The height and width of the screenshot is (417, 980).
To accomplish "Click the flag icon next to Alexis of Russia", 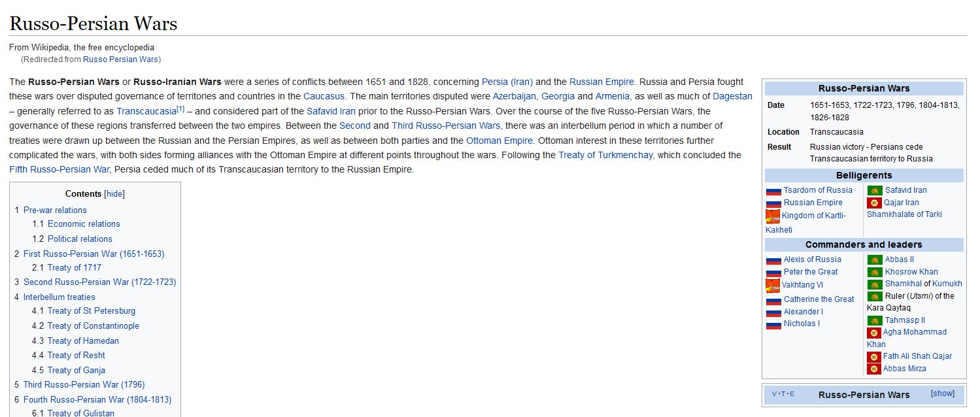I will pos(773,260).
